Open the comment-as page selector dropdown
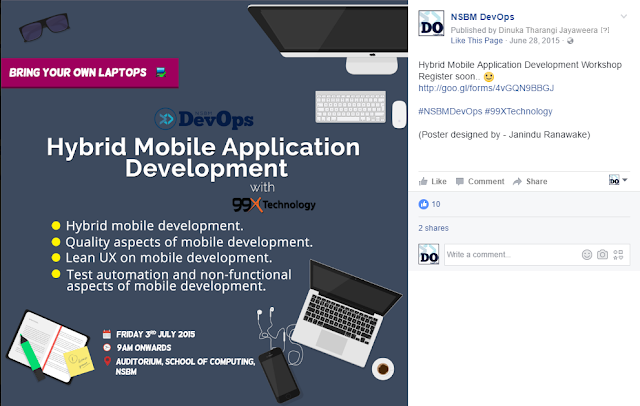 tap(618, 180)
